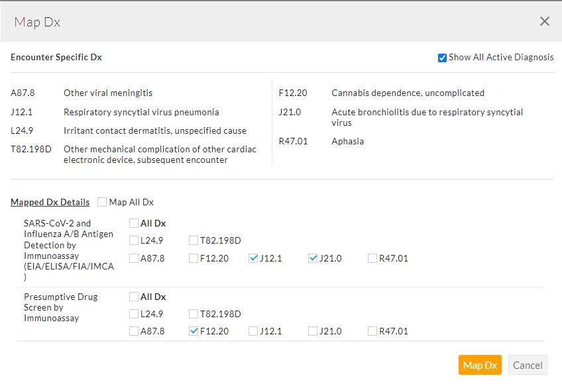This screenshot has width=562, height=392.
Task: Check J12.1 for Presumptive Drug Screen
Action: 253,331
